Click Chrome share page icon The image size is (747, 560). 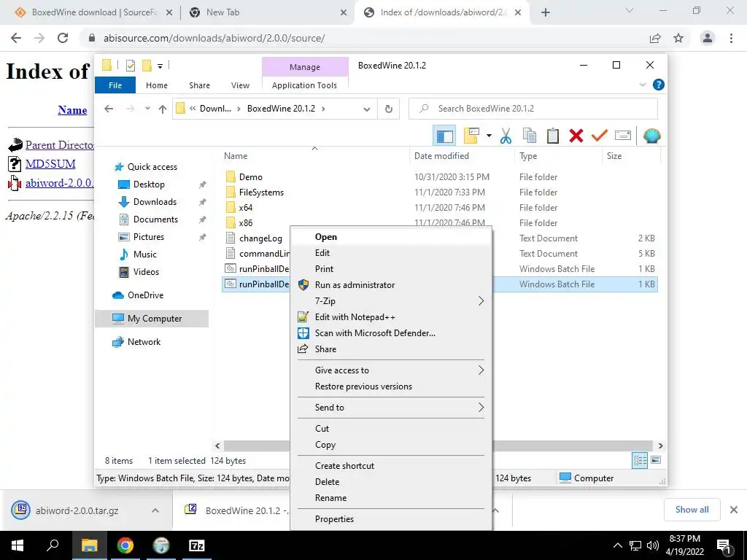(x=655, y=38)
